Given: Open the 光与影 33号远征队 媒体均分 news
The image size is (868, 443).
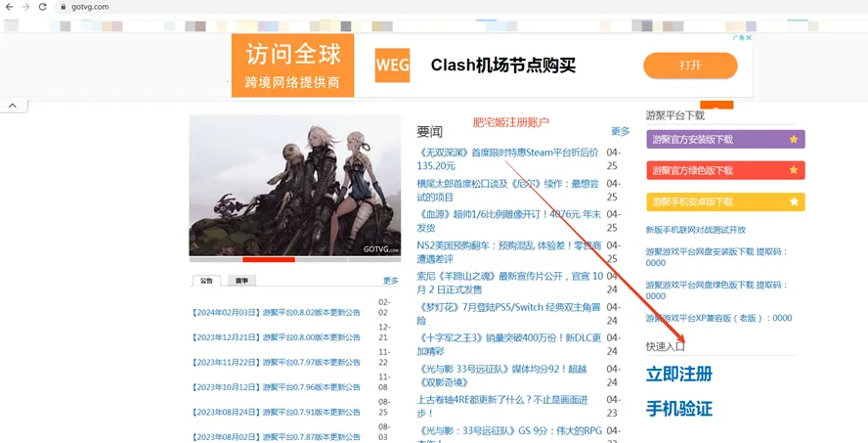Looking at the screenshot, I should pos(501,376).
